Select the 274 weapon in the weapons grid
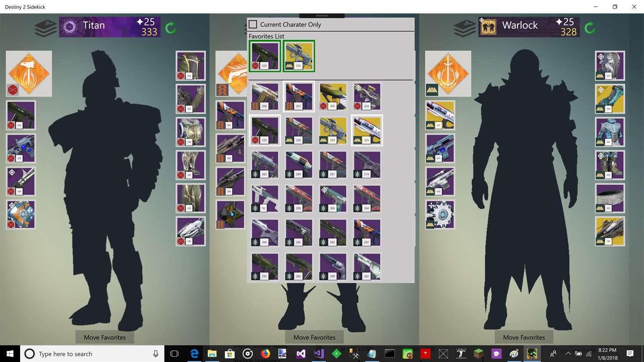 pyautogui.click(x=367, y=164)
